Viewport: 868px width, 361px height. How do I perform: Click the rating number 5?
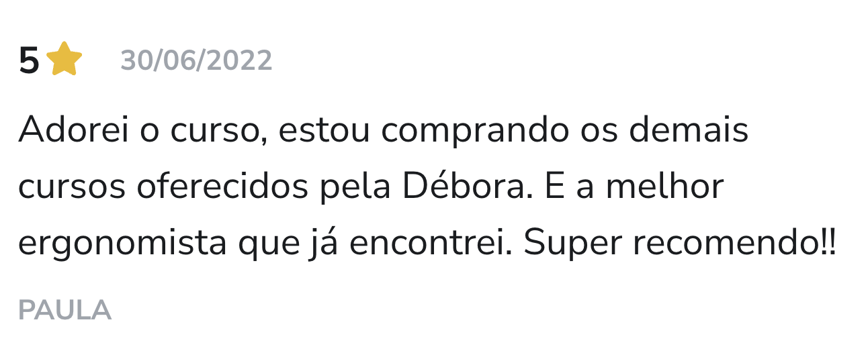pyautogui.click(x=29, y=61)
